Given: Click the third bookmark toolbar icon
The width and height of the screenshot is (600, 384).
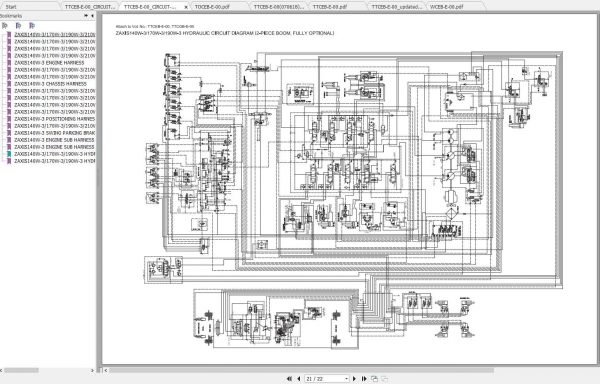Looking at the screenshot, I should click(32, 26).
